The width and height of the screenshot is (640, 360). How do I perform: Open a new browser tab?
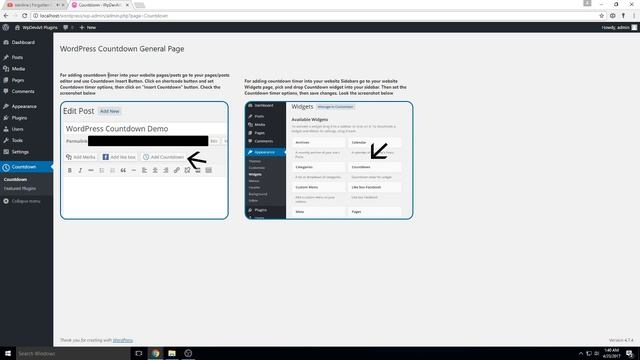tap(140, 5)
